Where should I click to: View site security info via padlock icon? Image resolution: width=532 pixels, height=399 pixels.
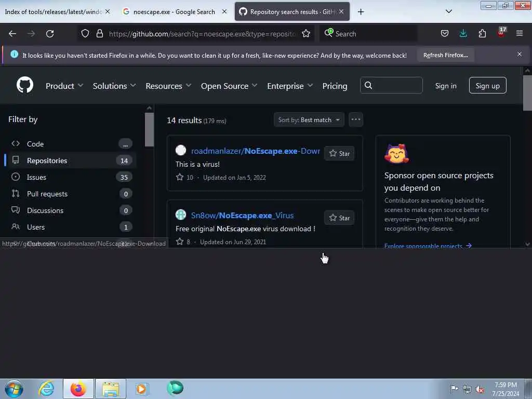[99, 33]
